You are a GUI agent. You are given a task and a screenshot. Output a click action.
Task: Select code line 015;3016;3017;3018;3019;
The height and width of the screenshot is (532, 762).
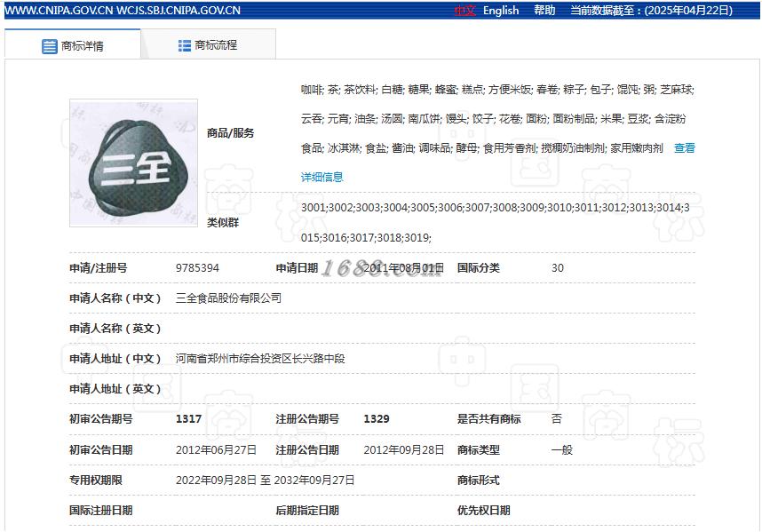[366, 237]
